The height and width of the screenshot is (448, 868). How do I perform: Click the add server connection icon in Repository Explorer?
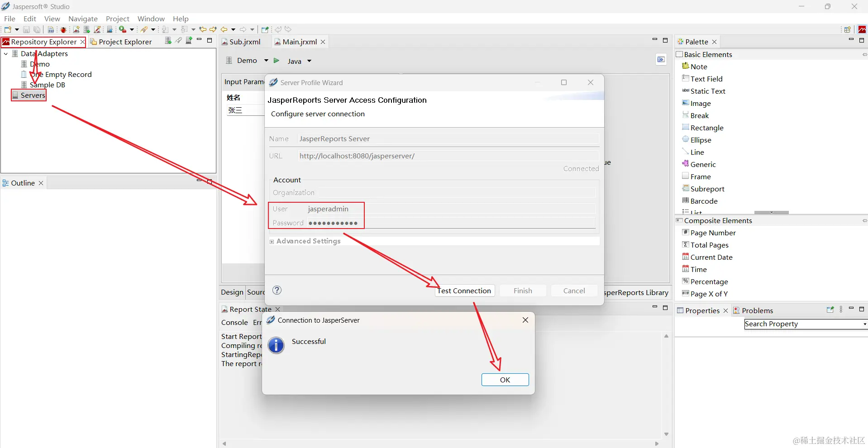click(x=189, y=41)
